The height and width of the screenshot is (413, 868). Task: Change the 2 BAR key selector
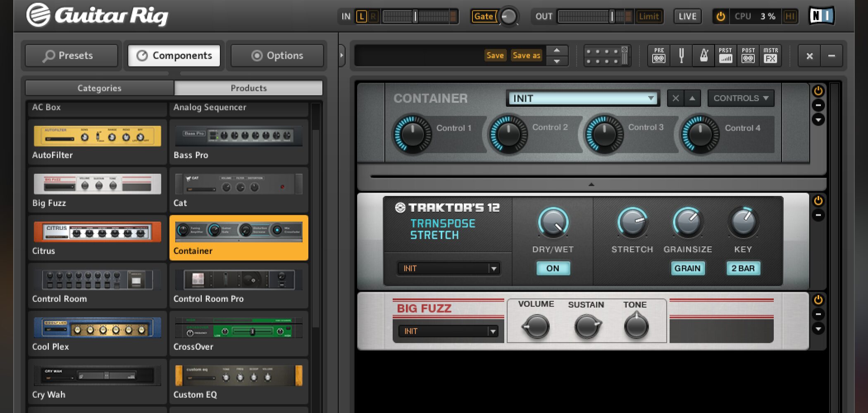pos(743,268)
